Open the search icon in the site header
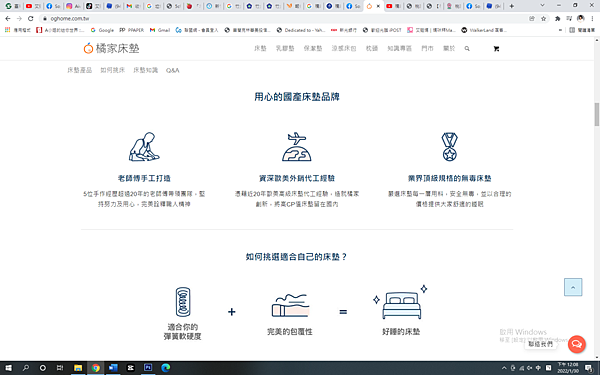Image resolution: width=600 pixels, height=375 pixels. 467,49
